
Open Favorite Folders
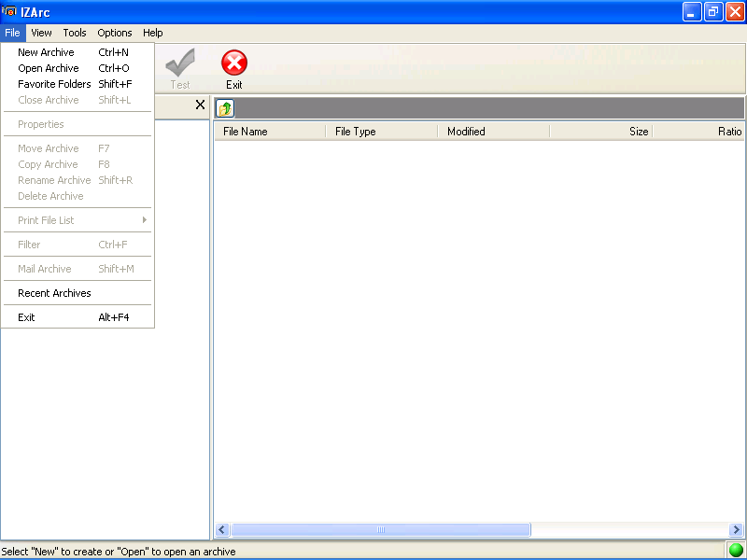[53, 84]
